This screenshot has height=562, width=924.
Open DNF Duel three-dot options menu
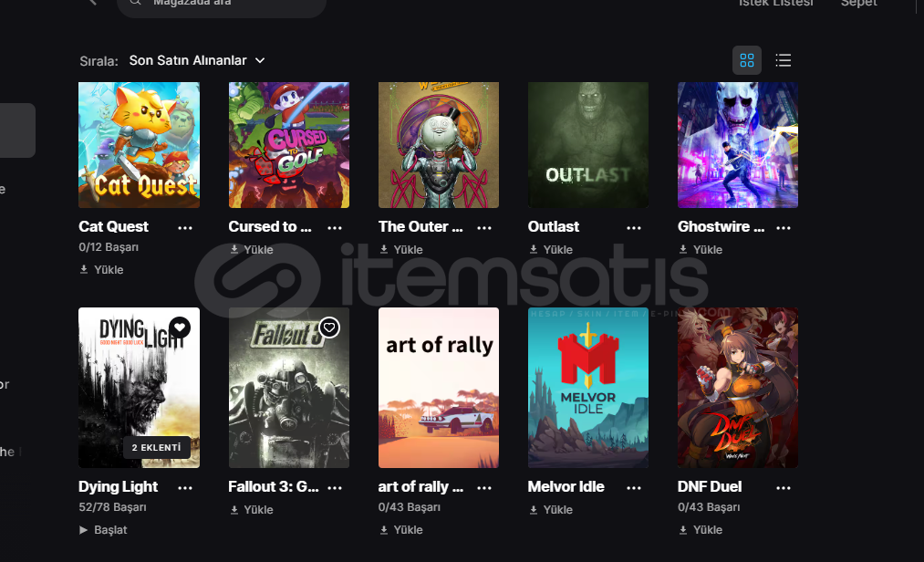[784, 488]
